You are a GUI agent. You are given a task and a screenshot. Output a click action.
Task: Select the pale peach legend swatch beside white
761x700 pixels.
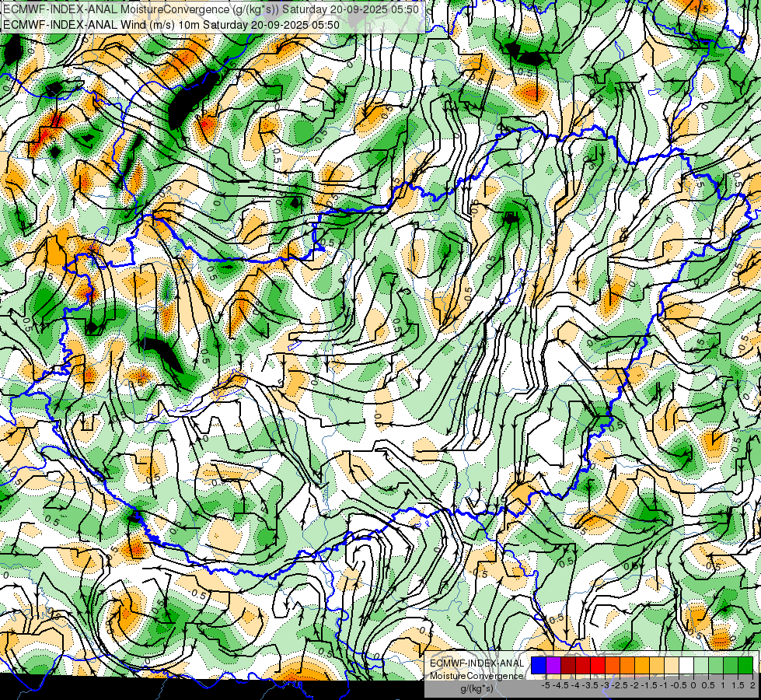tap(672, 666)
